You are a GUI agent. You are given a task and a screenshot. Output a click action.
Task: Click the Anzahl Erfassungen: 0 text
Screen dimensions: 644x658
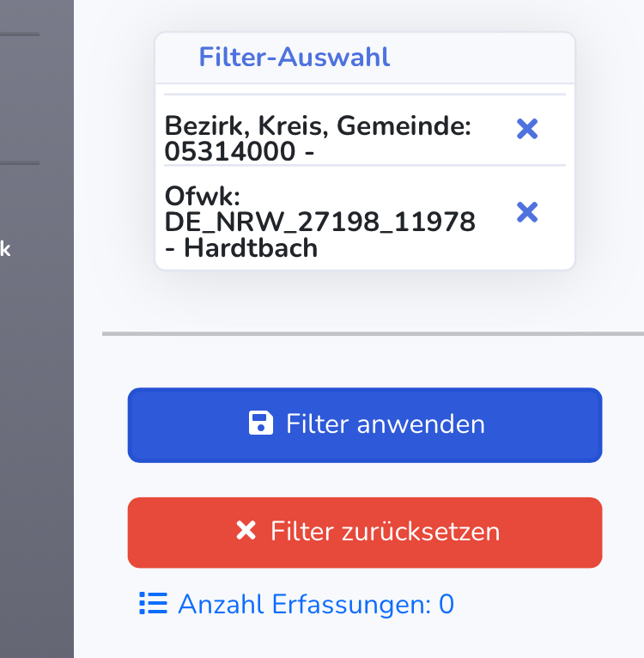click(316, 604)
